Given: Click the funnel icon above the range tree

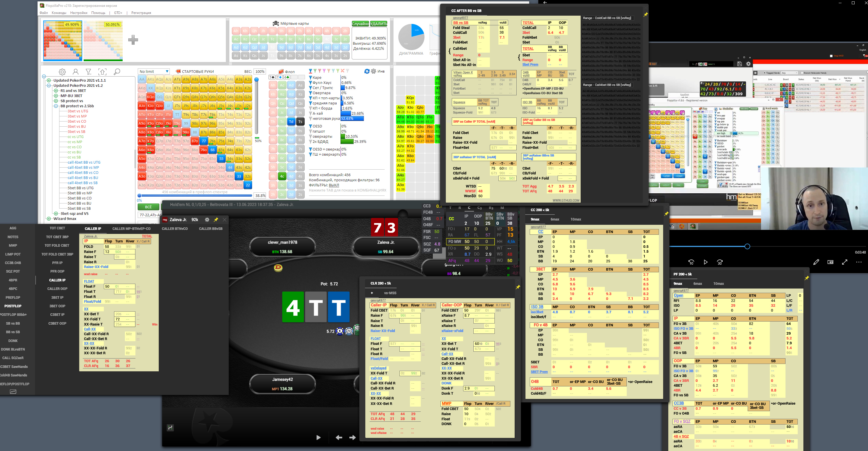Looking at the screenshot, I should click(88, 72).
